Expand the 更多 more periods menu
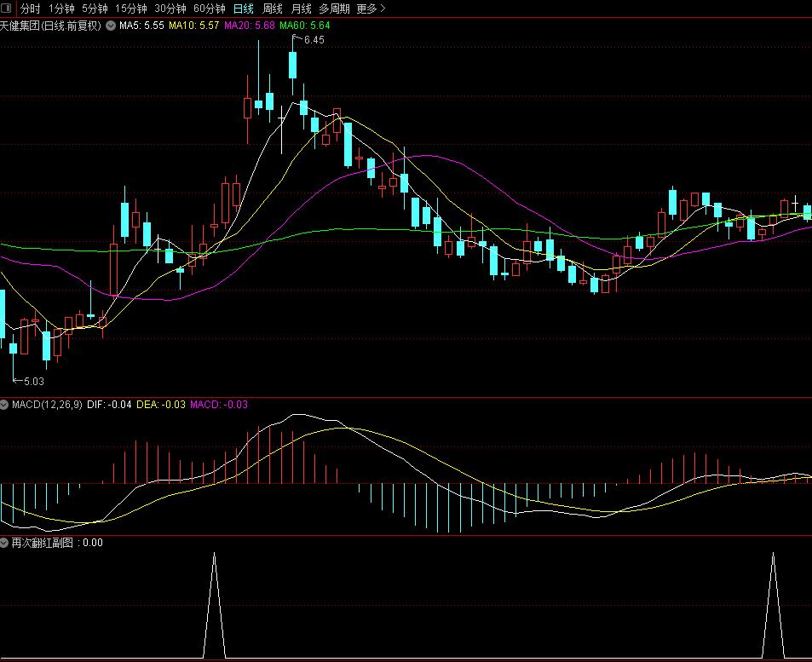This screenshot has width=812, height=662. point(371,9)
